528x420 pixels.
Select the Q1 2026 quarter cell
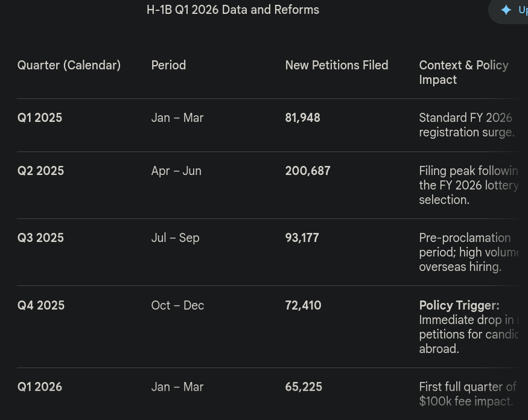pos(40,387)
